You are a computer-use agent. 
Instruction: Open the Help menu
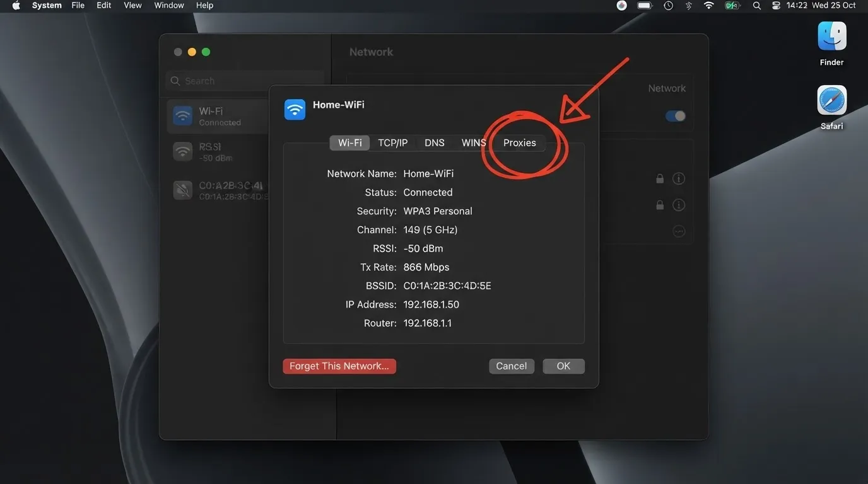coord(204,5)
